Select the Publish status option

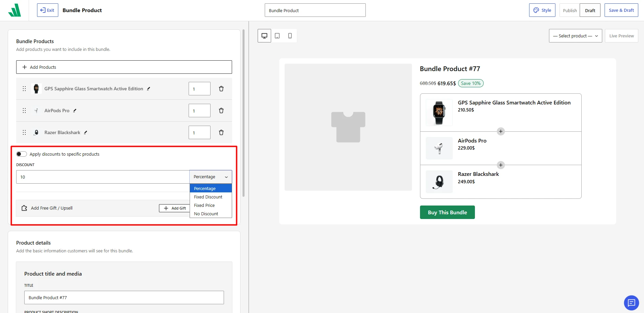(570, 10)
